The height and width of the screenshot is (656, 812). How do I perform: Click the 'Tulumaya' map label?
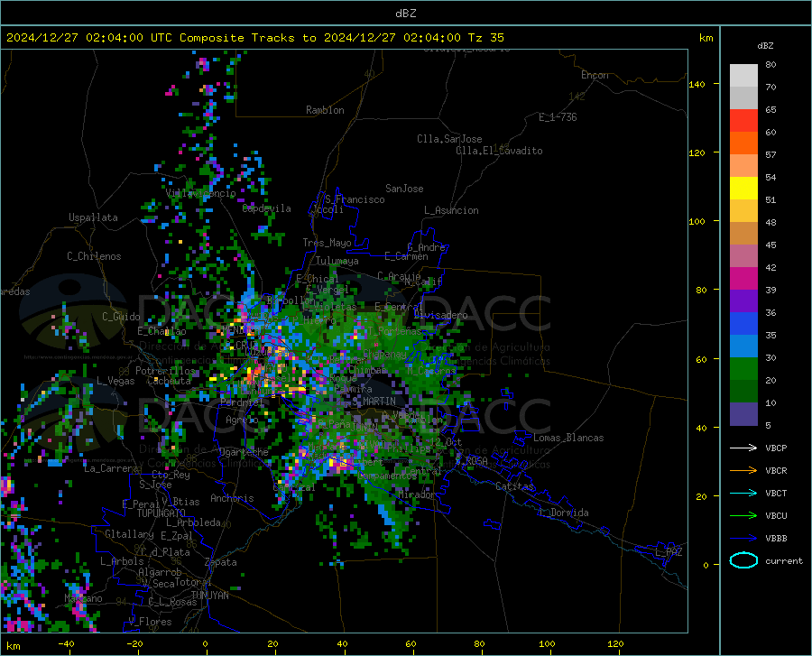(x=337, y=261)
